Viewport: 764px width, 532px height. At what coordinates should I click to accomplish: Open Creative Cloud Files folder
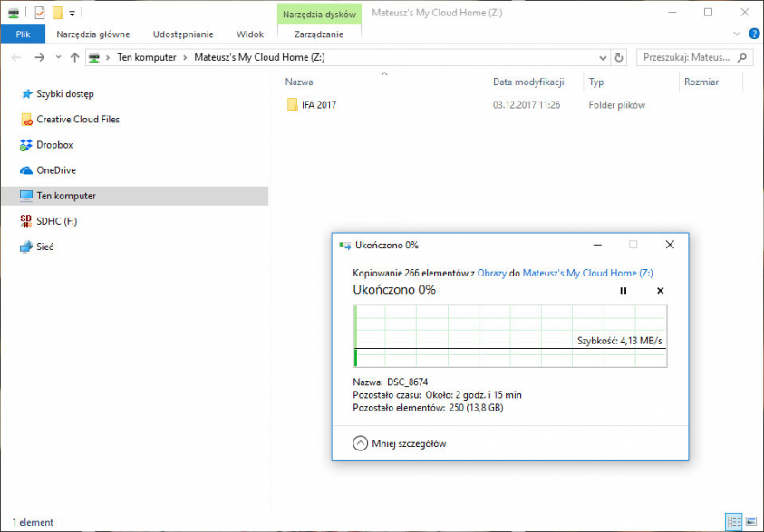tap(77, 120)
